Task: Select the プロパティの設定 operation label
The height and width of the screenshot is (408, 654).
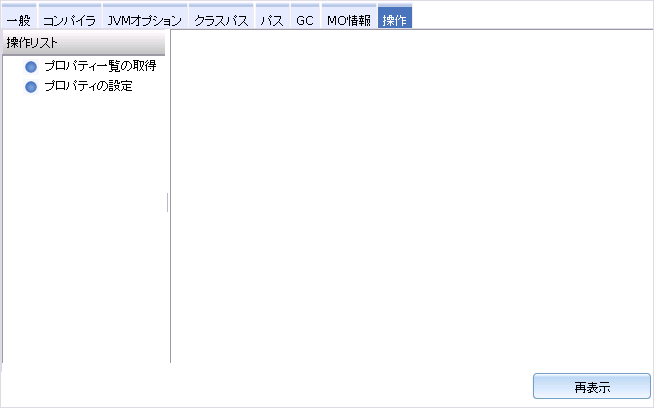Action: 88,86
